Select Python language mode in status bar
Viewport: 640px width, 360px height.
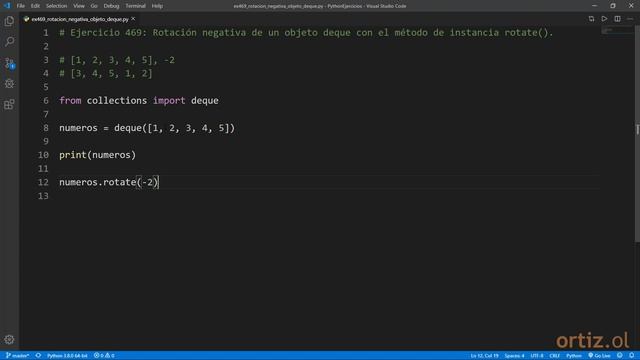[573, 356]
